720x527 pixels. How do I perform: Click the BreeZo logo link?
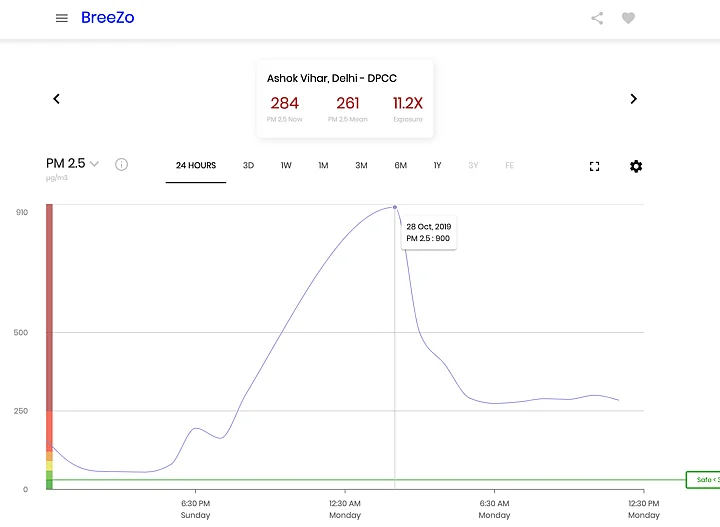pyautogui.click(x=107, y=18)
